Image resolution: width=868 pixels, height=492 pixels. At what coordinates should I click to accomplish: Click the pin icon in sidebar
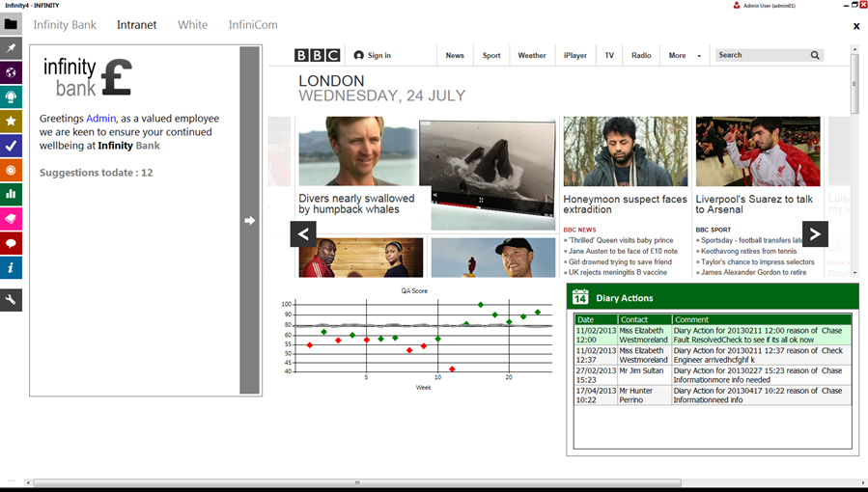11,48
